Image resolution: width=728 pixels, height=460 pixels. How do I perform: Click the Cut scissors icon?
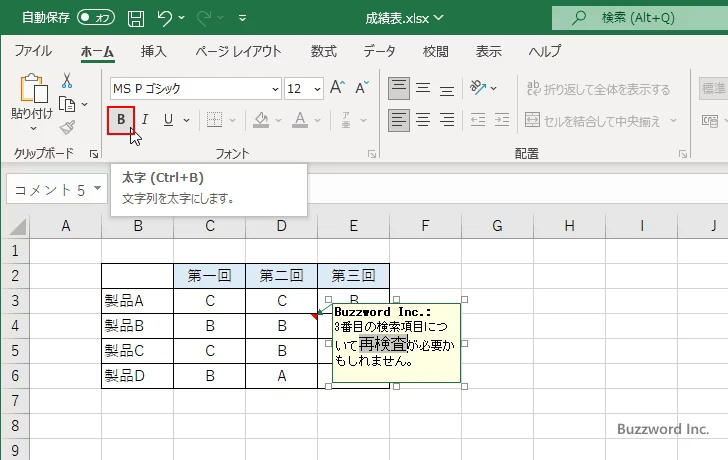pos(67,81)
